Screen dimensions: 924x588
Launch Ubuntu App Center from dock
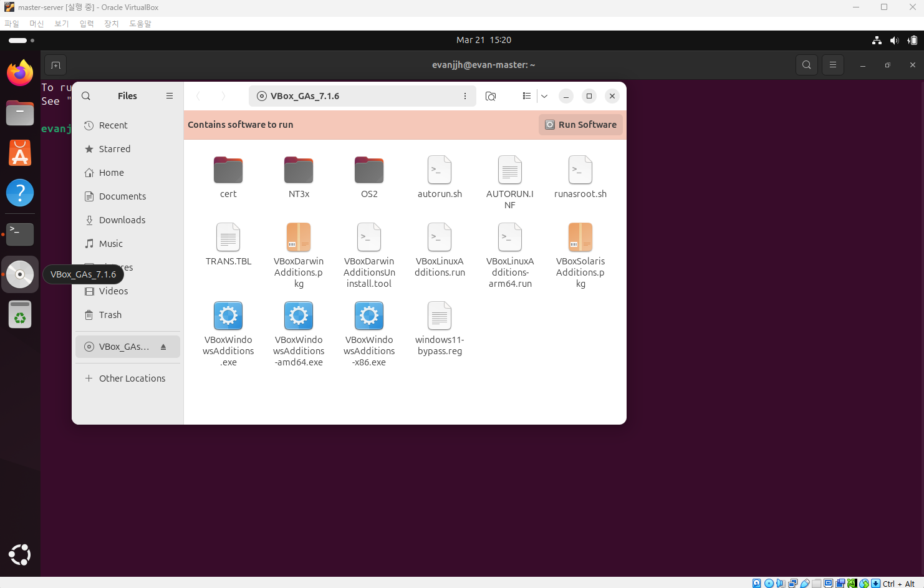coord(20,153)
